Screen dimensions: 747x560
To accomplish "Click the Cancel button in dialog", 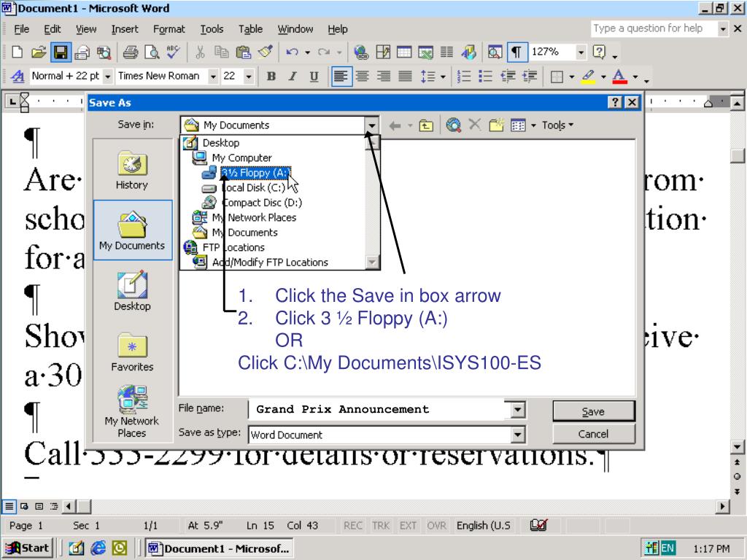I will (594, 434).
